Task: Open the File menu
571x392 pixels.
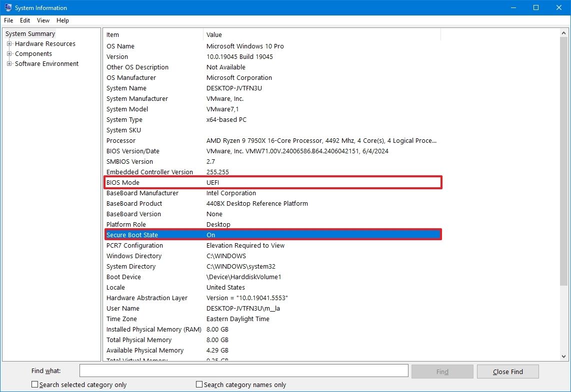Action: (x=8, y=20)
